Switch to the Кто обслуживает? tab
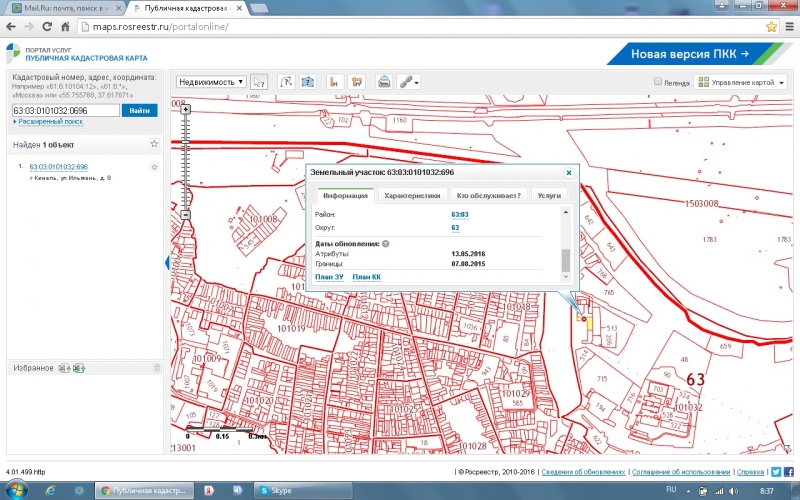Screen dimensions: 800x500 point(489,195)
